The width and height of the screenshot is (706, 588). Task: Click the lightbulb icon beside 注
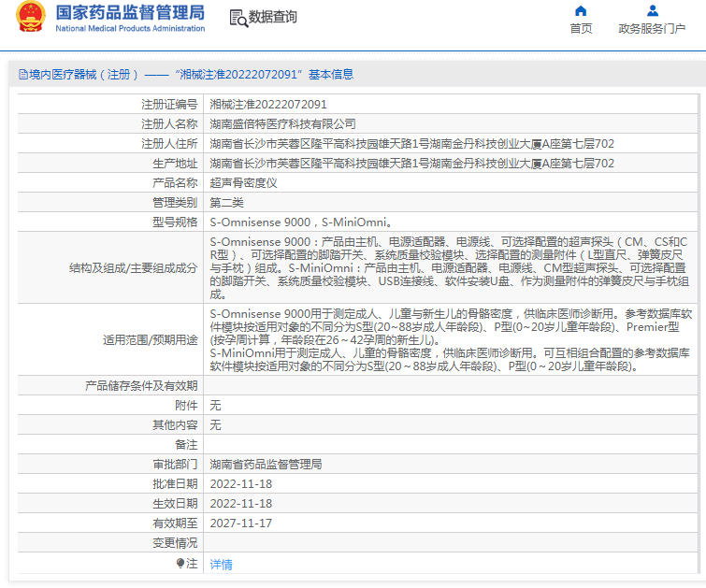tap(180, 563)
